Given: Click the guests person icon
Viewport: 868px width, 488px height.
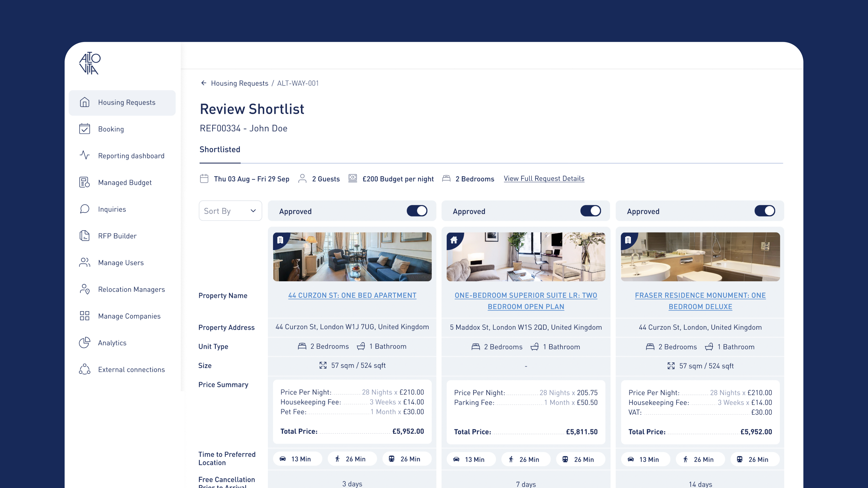Looking at the screenshot, I should click(x=302, y=178).
